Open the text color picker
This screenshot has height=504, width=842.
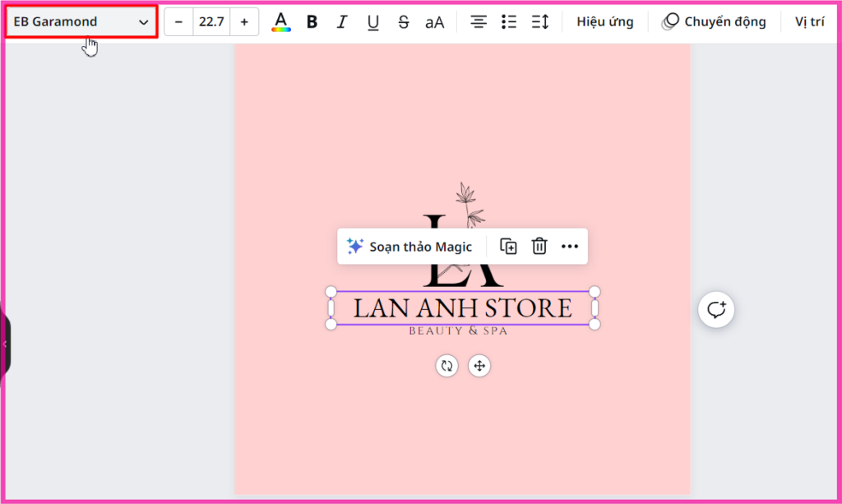(x=281, y=22)
